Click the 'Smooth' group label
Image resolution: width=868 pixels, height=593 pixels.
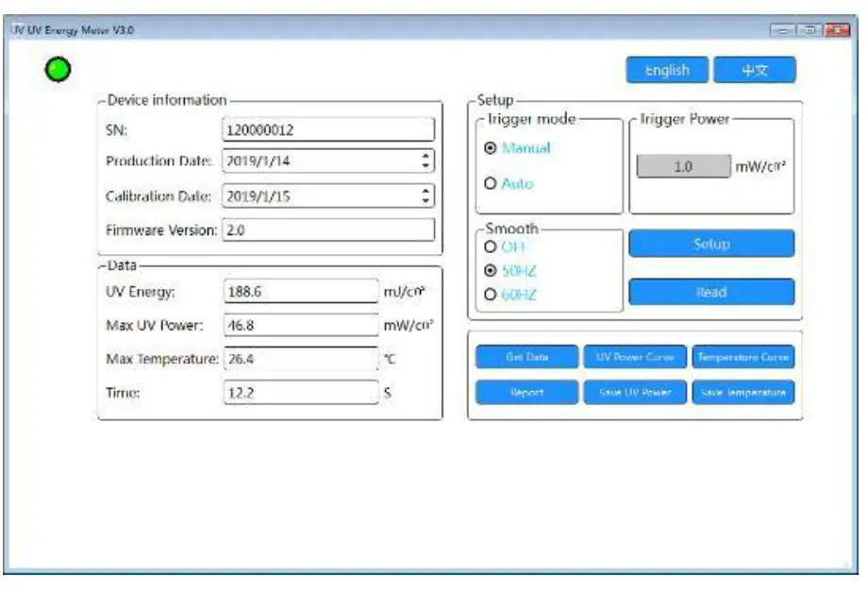(x=511, y=228)
